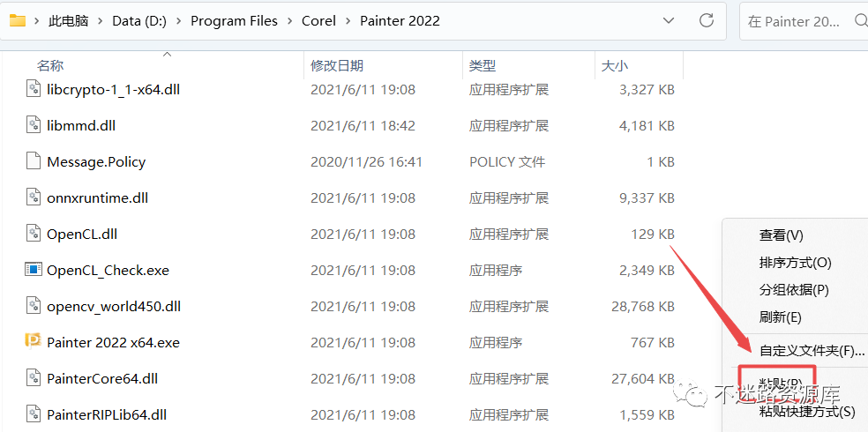
Task: Select file name opencv_world450.dll
Action: 114,307
